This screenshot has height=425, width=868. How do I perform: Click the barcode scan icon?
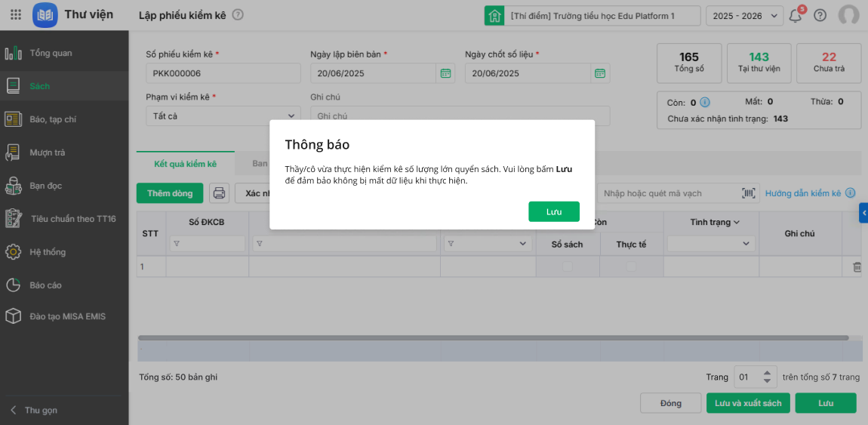pyautogui.click(x=749, y=193)
